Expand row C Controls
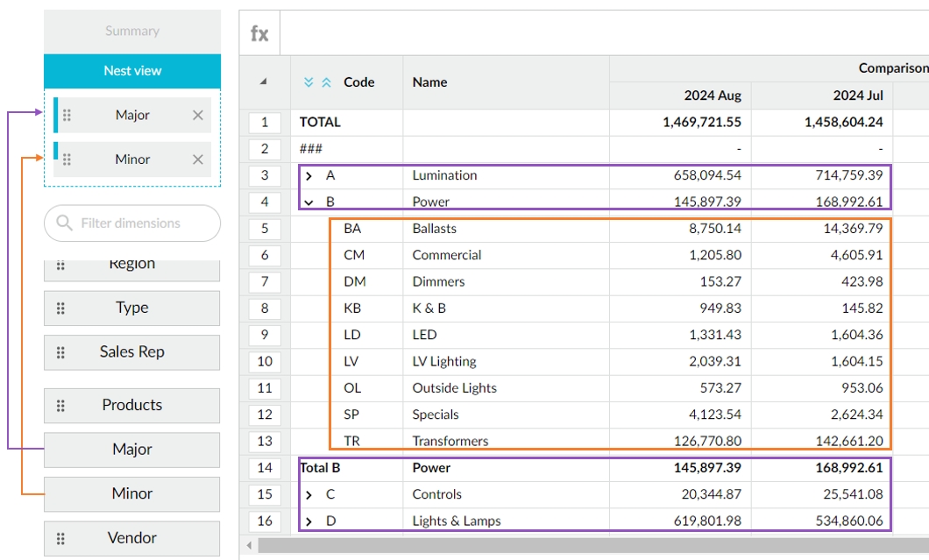The height and width of the screenshot is (560, 929). coord(308,494)
